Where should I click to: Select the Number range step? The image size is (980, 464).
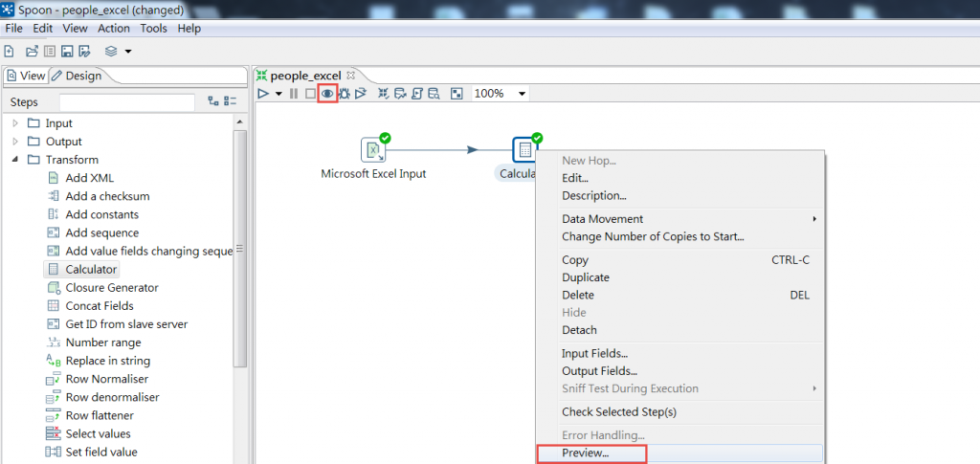[103, 342]
